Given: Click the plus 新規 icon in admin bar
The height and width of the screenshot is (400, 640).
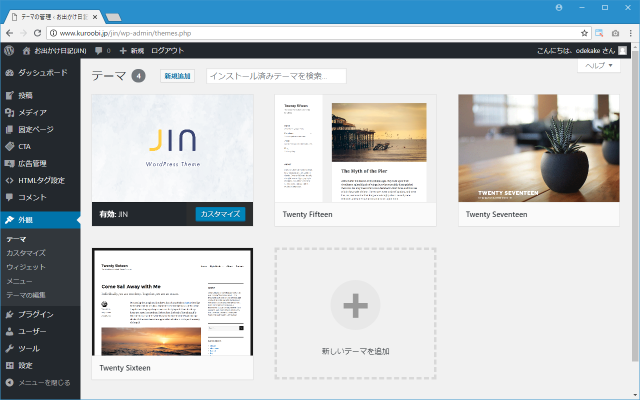Looking at the screenshot, I should pos(123,51).
